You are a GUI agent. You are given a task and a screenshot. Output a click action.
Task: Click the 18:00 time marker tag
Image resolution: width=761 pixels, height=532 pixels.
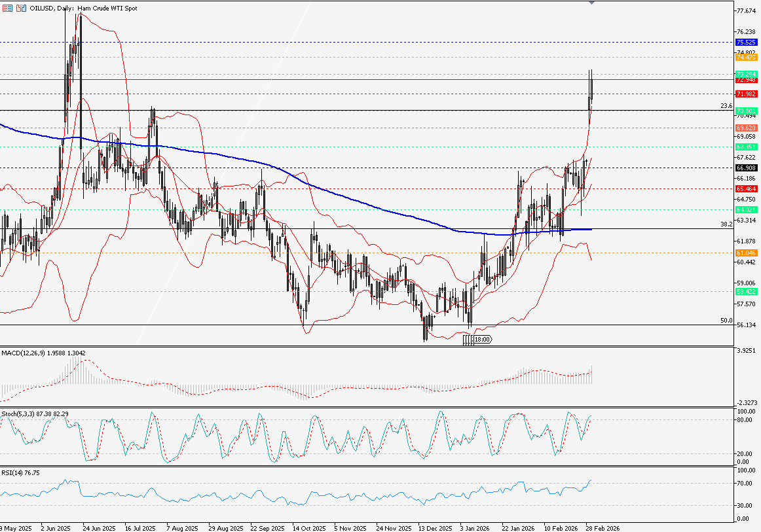(x=481, y=340)
